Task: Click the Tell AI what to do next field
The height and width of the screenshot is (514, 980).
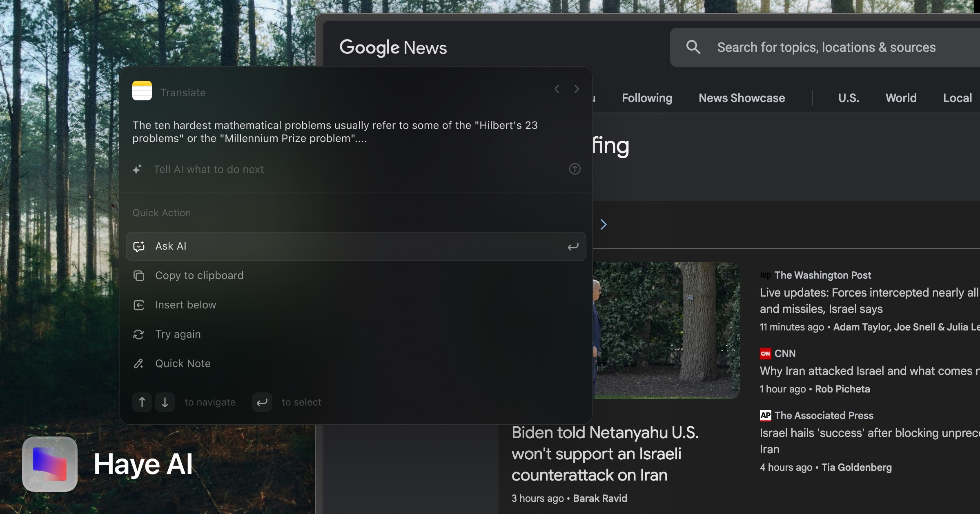Action: [x=356, y=169]
